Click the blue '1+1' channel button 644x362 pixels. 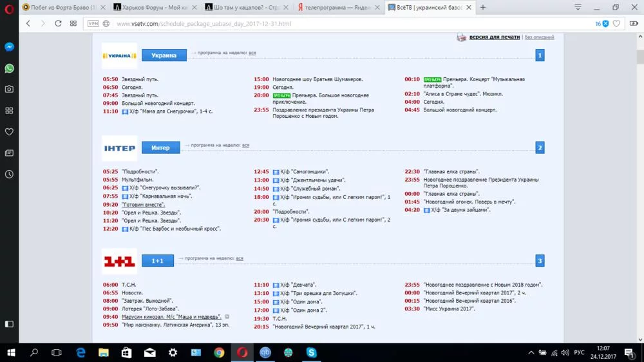[x=158, y=260]
